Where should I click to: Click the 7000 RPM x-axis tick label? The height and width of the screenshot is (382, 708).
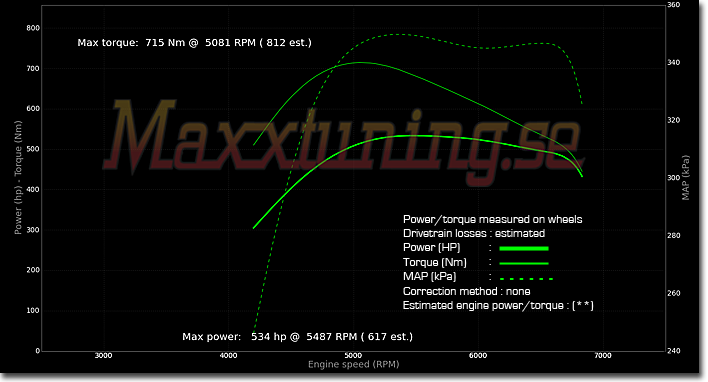pos(603,356)
